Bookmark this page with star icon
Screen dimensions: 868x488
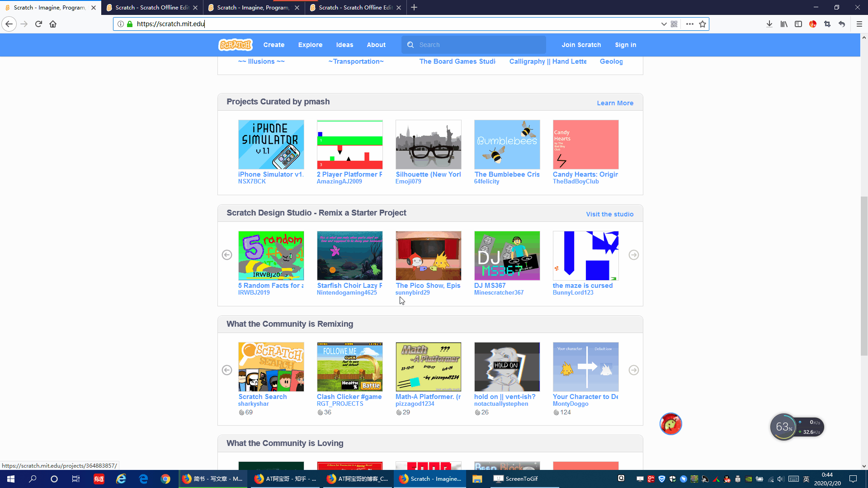(x=703, y=24)
